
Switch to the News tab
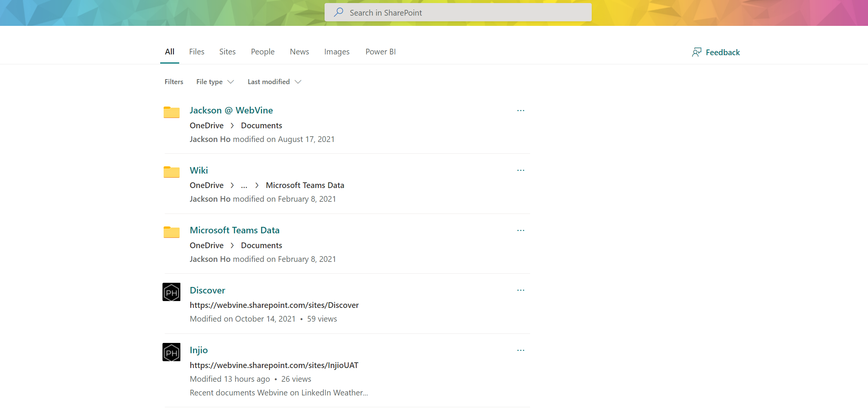(299, 52)
